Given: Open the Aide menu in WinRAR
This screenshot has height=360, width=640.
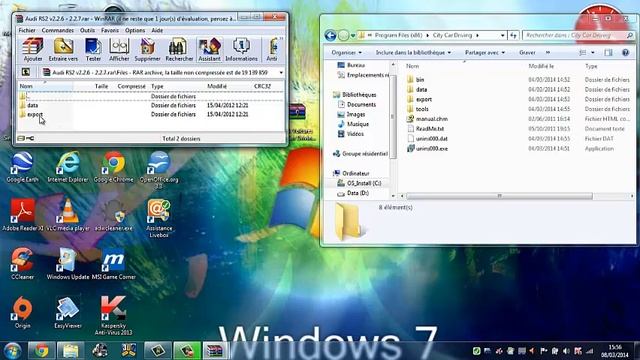Looking at the screenshot, I should click(x=157, y=31).
